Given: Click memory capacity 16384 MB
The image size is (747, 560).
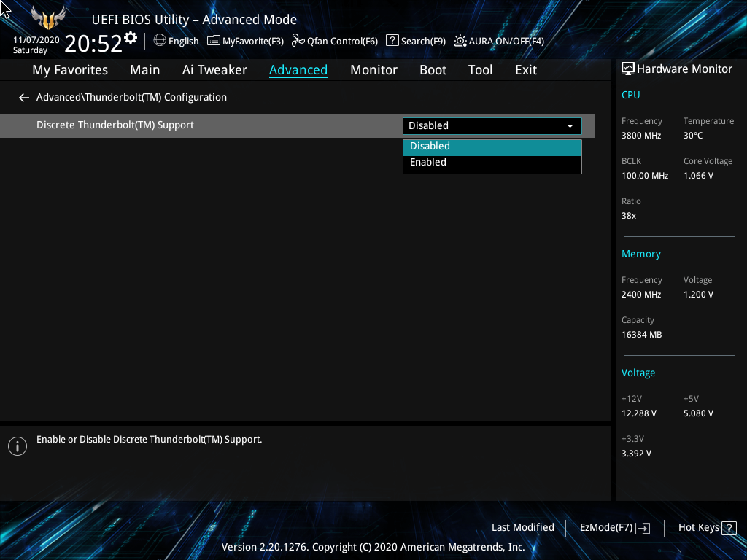Looking at the screenshot, I should (x=641, y=335).
